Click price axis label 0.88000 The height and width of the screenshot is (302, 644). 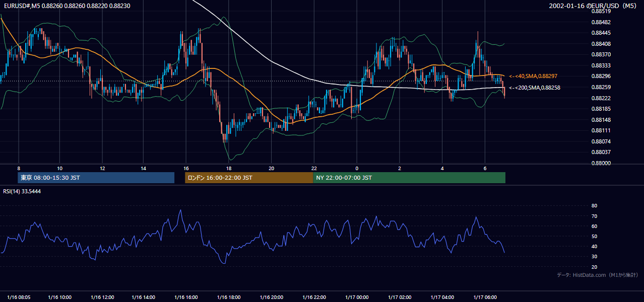coord(601,163)
